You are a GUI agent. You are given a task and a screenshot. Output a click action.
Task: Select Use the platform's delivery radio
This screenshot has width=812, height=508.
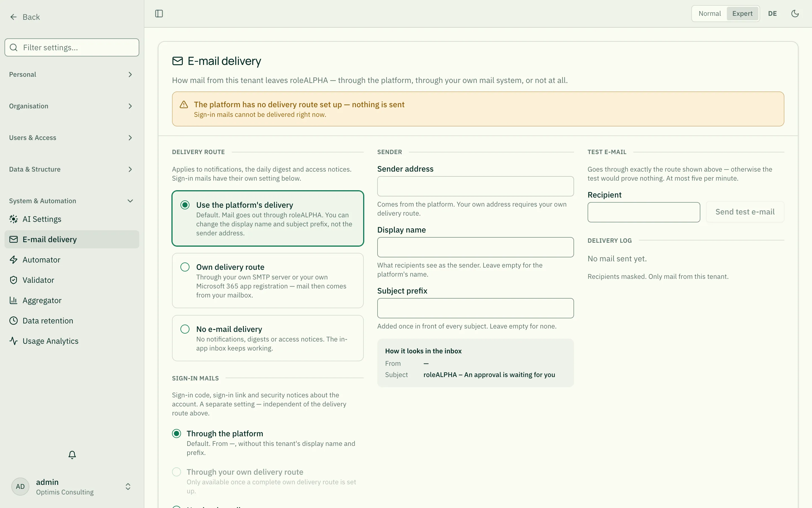pyautogui.click(x=185, y=205)
